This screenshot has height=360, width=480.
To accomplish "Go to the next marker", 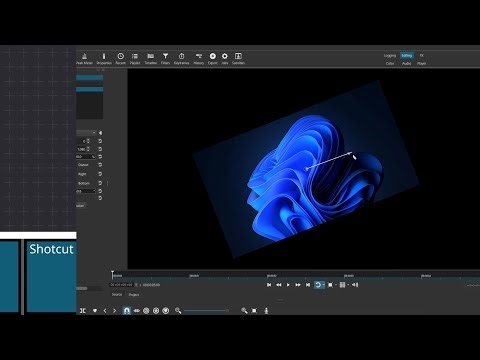I will click(x=115, y=311).
